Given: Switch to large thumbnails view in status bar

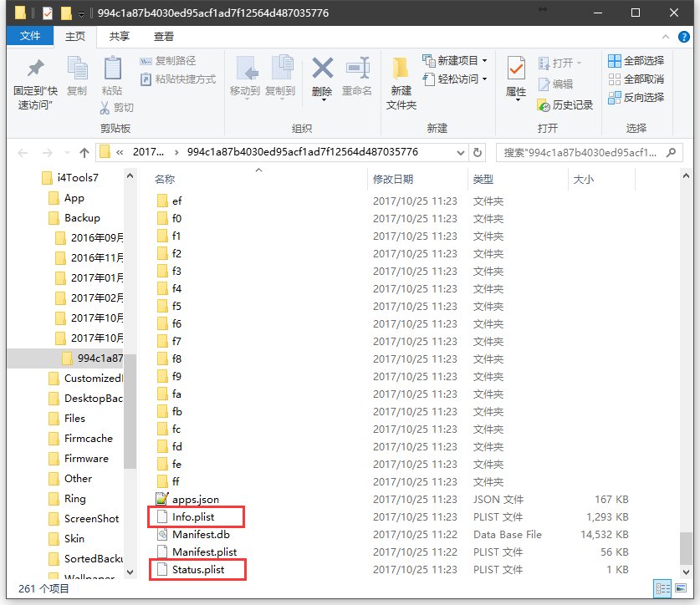Looking at the screenshot, I should (682, 589).
